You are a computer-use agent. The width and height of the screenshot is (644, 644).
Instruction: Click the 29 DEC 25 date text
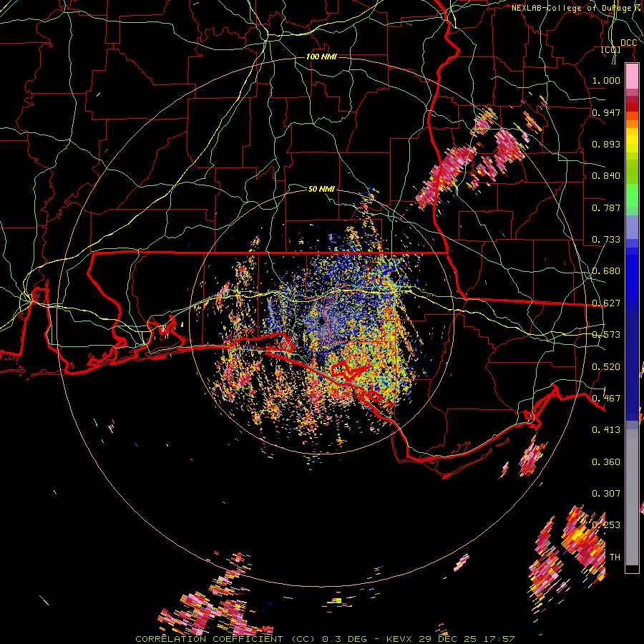point(448,639)
